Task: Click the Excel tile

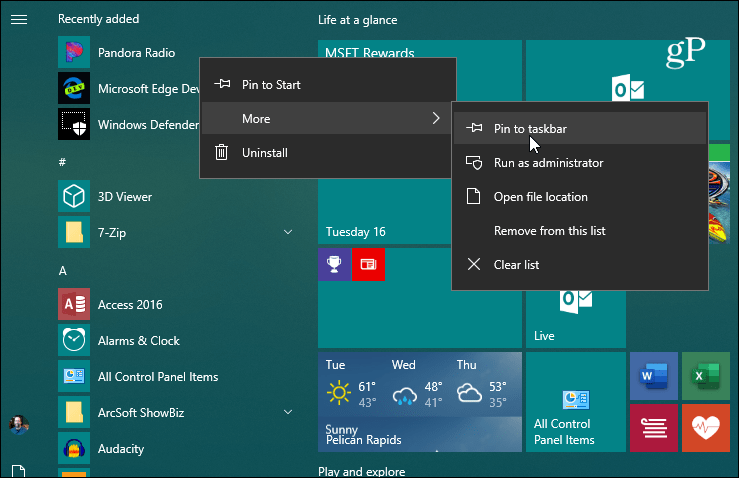Action: click(x=706, y=376)
